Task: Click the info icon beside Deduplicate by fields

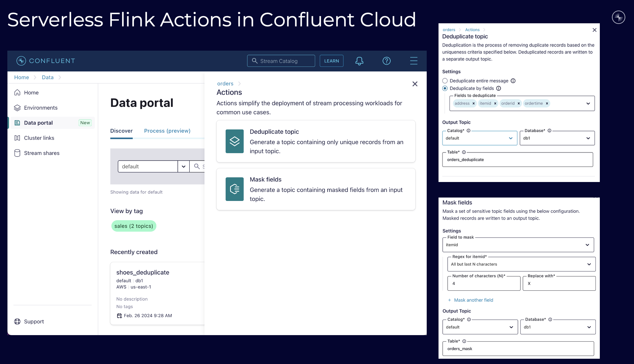Action: pos(498,89)
